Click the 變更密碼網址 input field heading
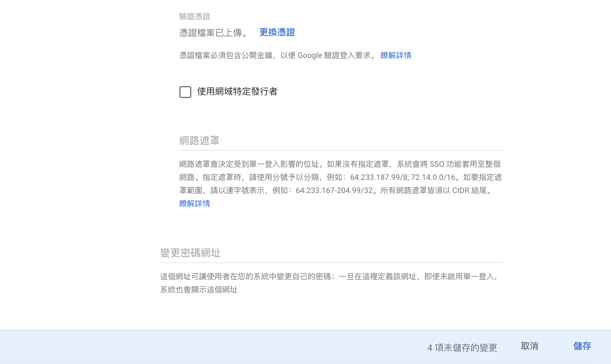611x364 pixels. pyautogui.click(x=190, y=253)
